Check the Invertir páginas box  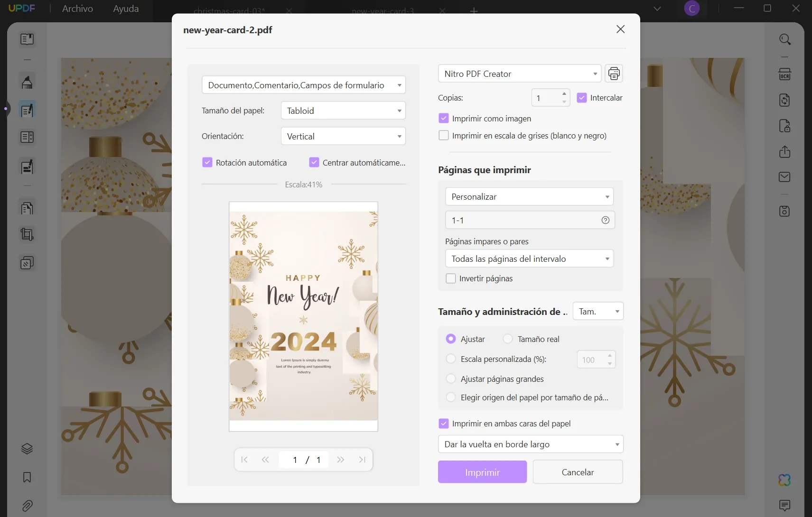pyautogui.click(x=451, y=278)
